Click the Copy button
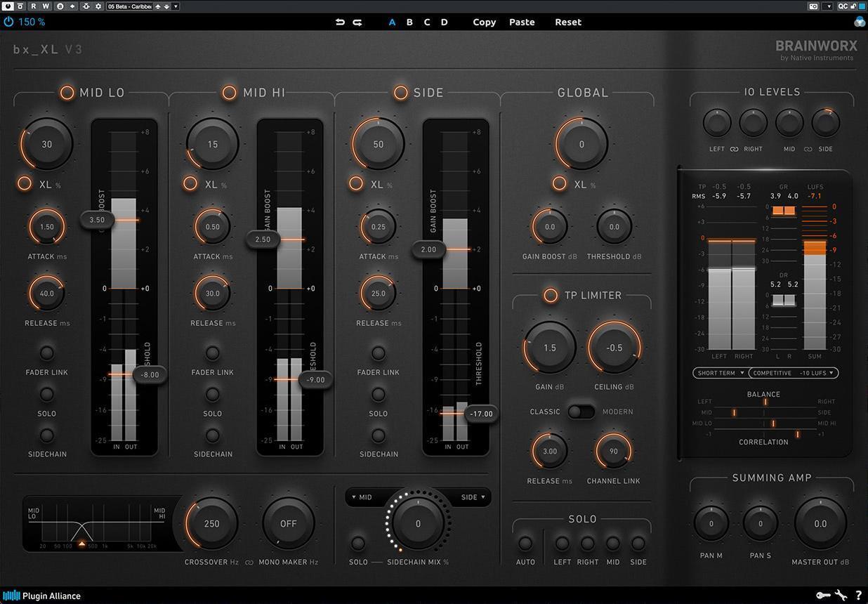868x604 pixels. [483, 22]
